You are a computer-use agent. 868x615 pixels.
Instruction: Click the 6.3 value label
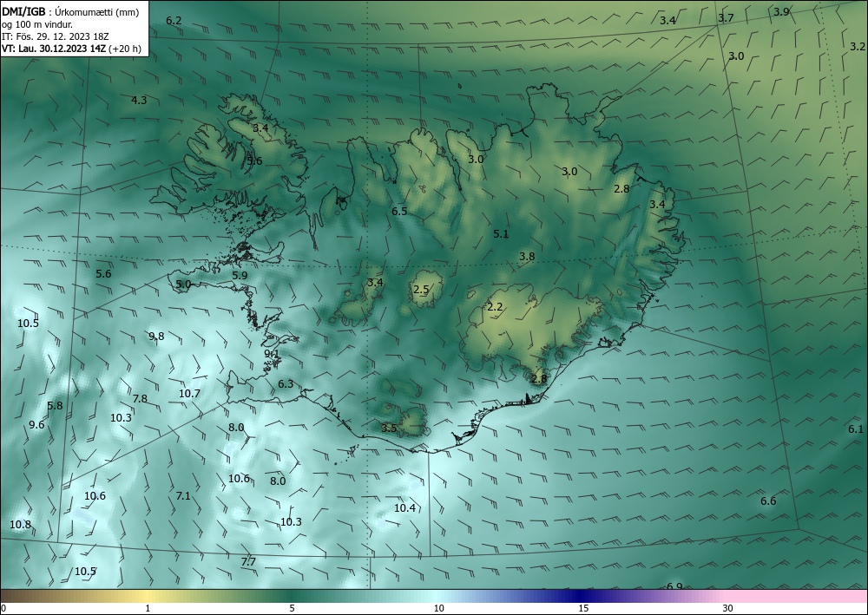pos(286,383)
